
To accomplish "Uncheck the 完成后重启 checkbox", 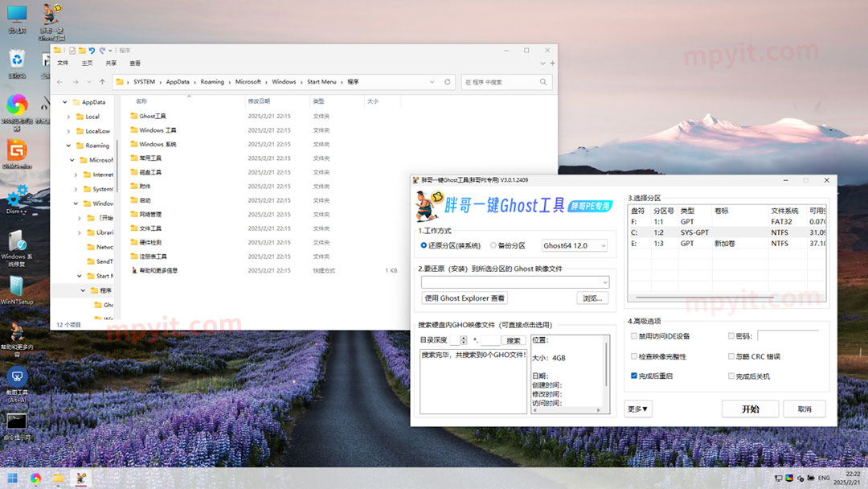I will [634, 376].
